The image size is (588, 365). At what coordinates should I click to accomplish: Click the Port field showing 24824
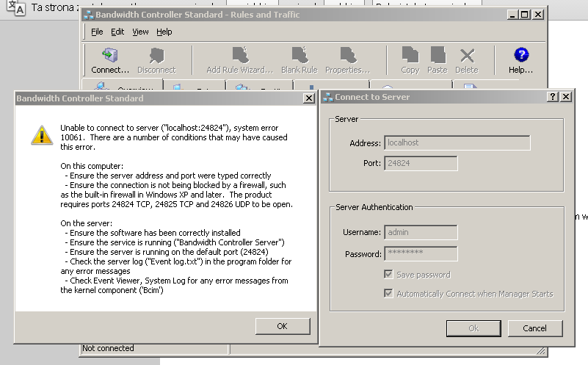[x=421, y=163]
